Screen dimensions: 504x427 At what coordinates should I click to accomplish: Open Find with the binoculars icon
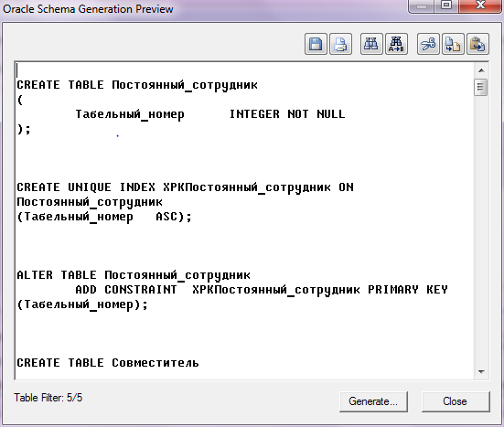click(x=371, y=44)
